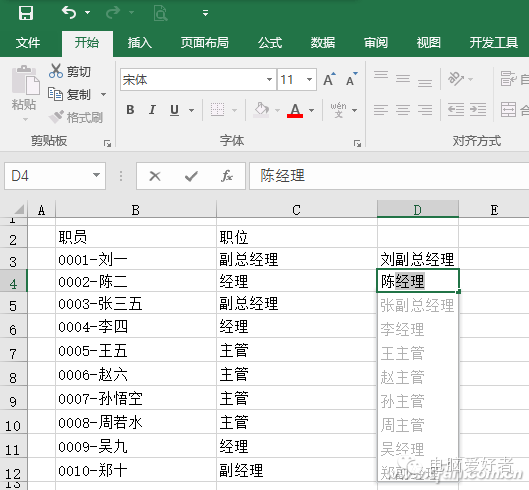
Task: Select column C header
Action: (296, 210)
